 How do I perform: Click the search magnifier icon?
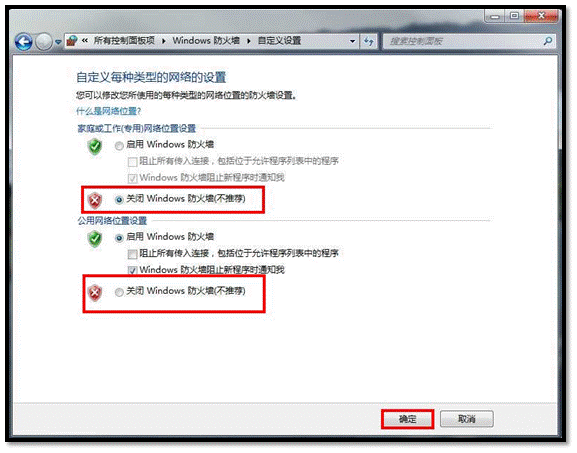[548, 41]
